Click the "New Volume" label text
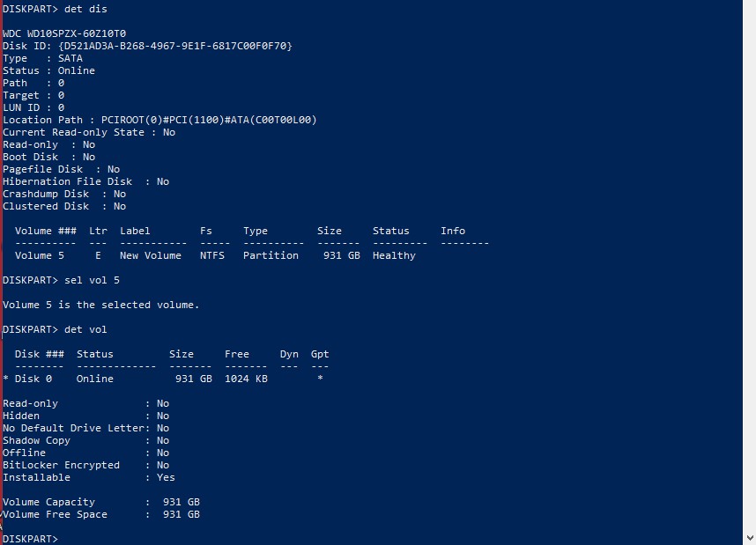 (151, 255)
